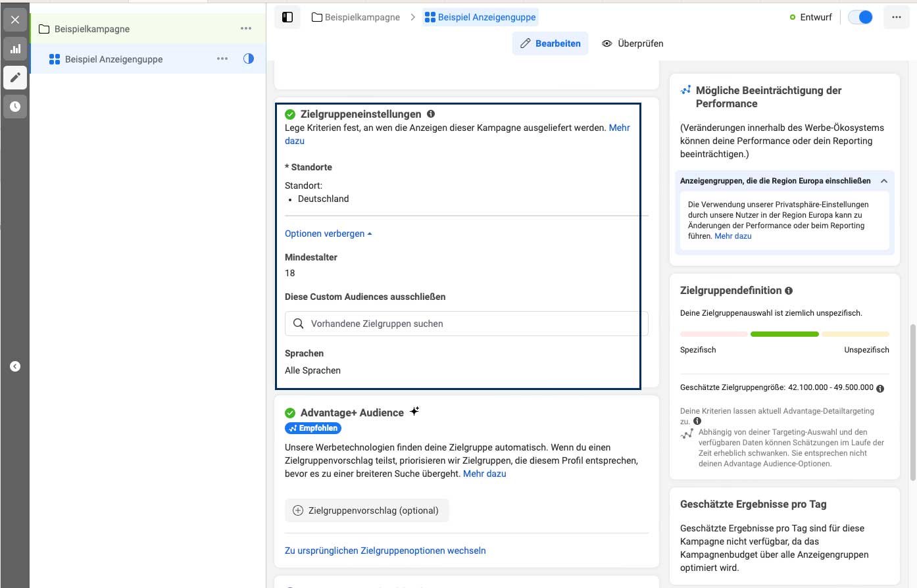Select the Bearbeiten tab
Image resolution: width=917 pixels, height=588 pixels.
(x=550, y=43)
